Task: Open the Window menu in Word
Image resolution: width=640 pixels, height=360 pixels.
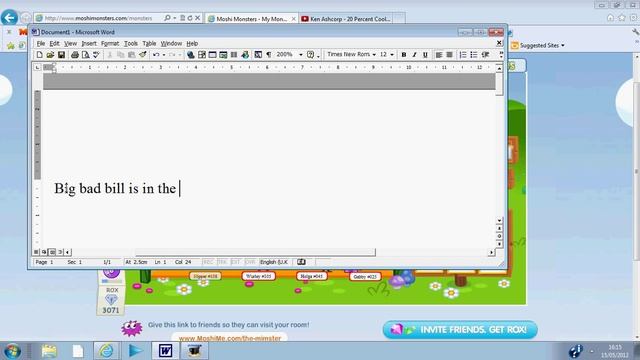Action: tap(171, 43)
